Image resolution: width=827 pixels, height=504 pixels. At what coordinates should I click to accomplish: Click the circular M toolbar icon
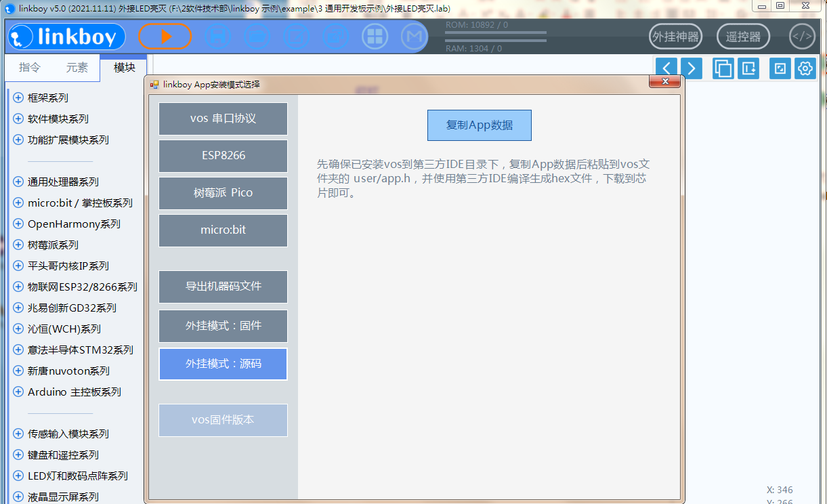414,37
